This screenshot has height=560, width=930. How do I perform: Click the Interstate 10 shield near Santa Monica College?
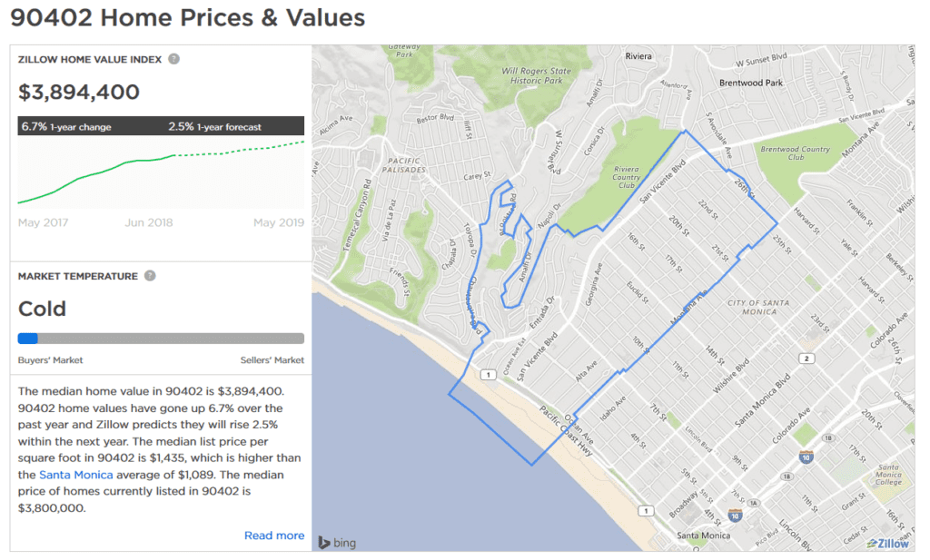coord(806,457)
